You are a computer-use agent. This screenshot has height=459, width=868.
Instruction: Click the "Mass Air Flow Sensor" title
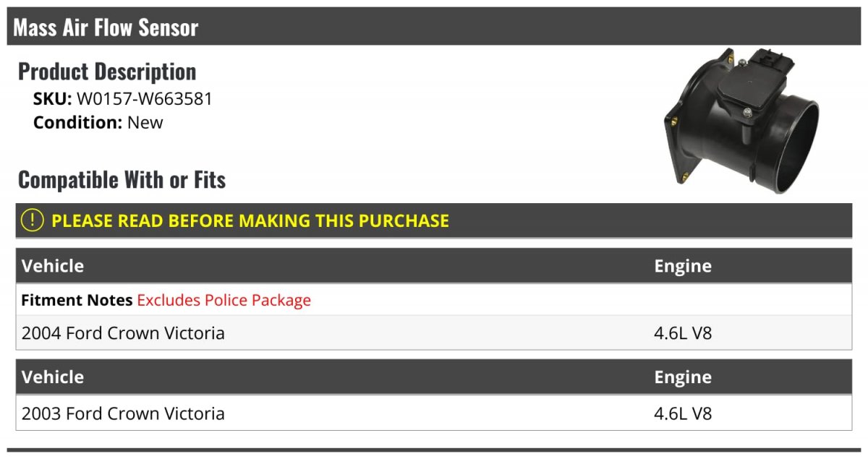106,27
